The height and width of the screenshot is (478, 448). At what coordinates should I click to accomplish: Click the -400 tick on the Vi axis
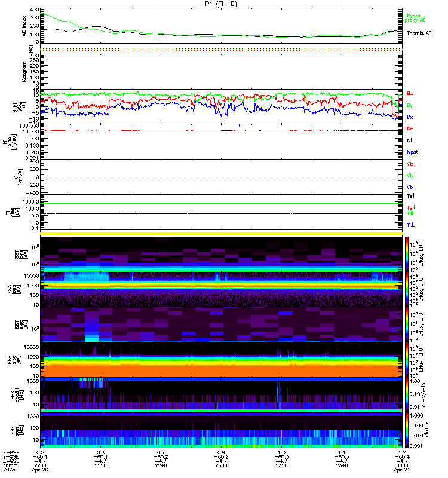33,193
